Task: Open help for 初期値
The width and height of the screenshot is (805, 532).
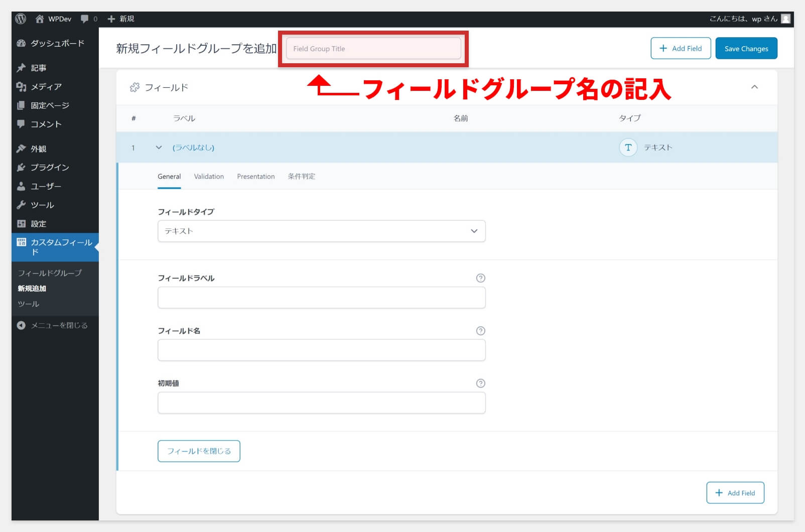Action: click(x=480, y=383)
